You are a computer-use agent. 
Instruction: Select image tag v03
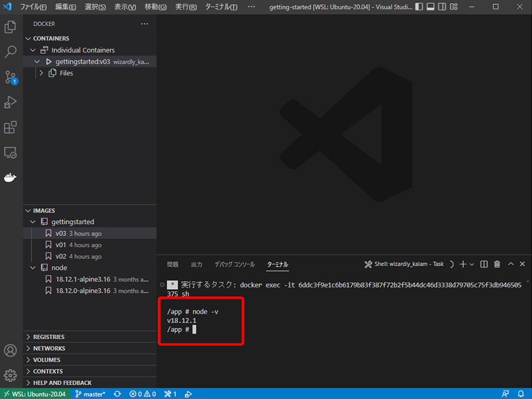(90, 234)
